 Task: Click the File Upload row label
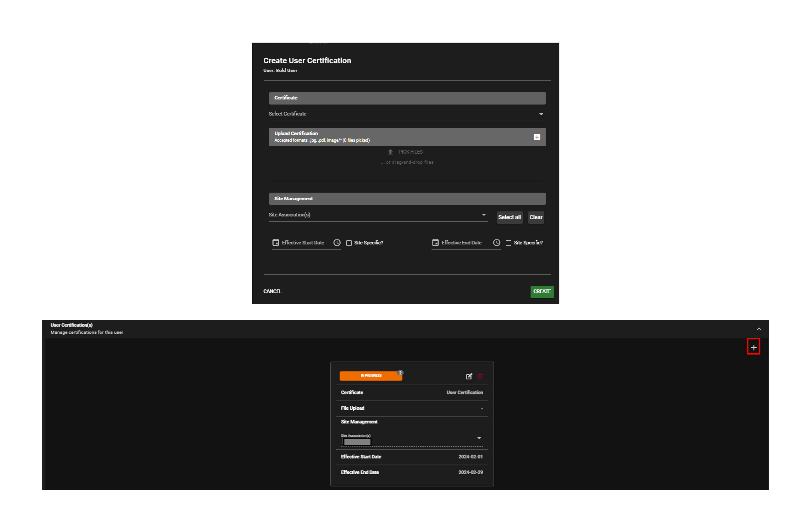coord(352,408)
